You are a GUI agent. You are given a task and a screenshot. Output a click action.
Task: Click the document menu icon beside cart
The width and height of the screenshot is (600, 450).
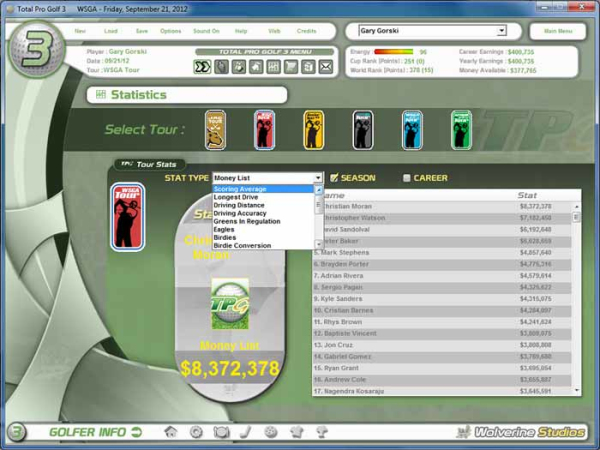click(x=308, y=67)
